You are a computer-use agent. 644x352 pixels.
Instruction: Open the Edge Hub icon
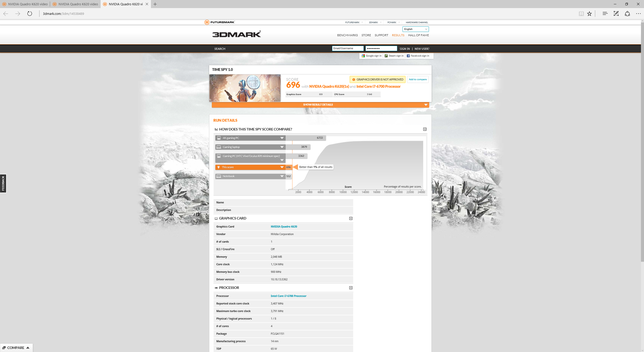click(x=605, y=14)
